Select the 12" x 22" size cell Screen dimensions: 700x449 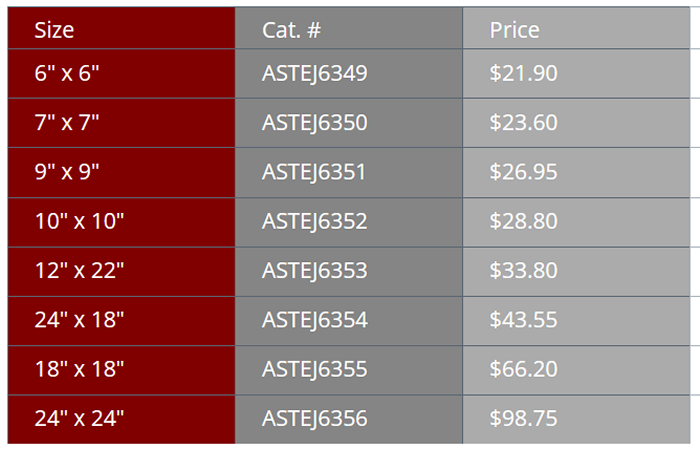pos(79,271)
